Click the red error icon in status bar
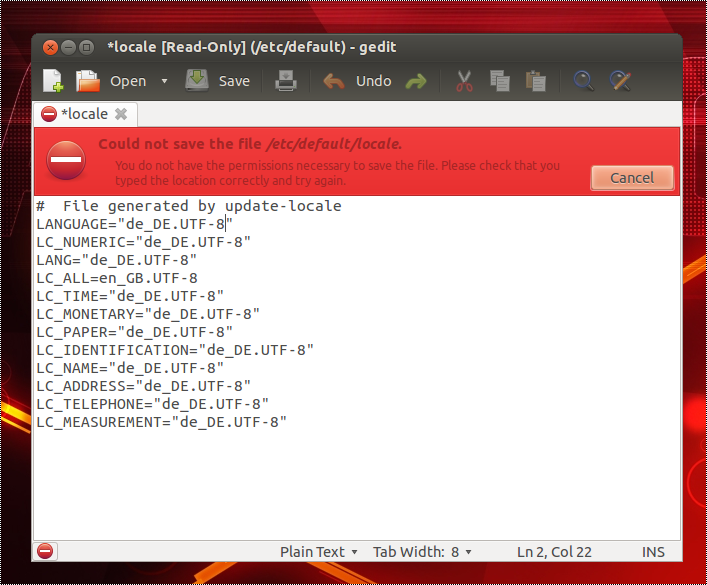This screenshot has width=707, height=585. (x=46, y=551)
